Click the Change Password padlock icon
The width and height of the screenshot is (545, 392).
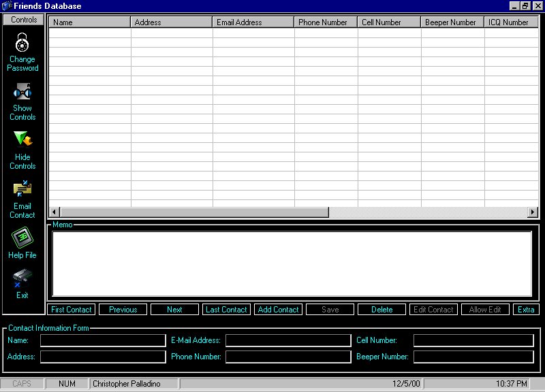pos(22,42)
